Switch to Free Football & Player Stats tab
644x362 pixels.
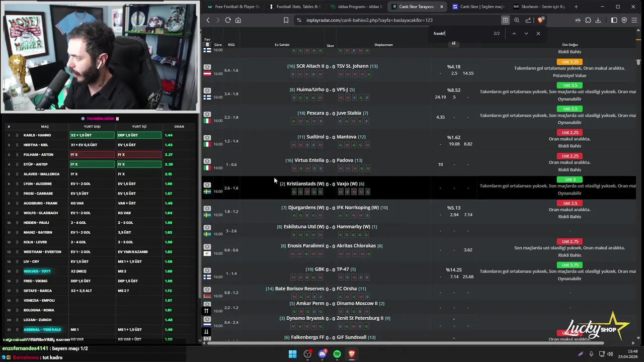pyautogui.click(x=232, y=7)
